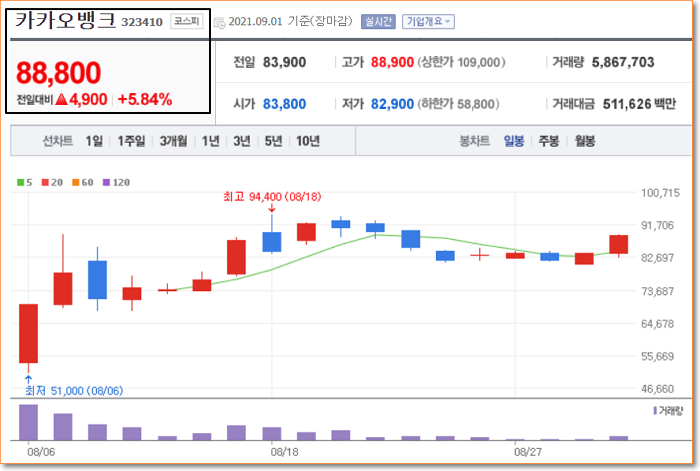The width and height of the screenshot is (700, 471).
Task: Switch to 일봉 daily candle chart
Action: point(514,141)
